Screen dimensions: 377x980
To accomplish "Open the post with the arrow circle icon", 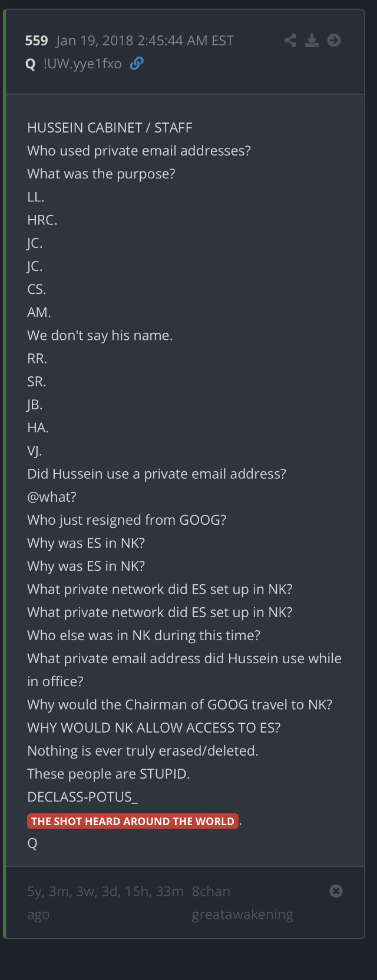I will coord(334,40).
